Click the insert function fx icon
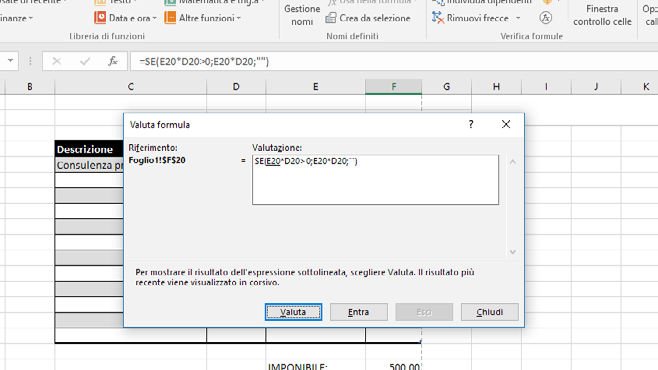This screenshot has height=370, width=658. coord(112,62)
